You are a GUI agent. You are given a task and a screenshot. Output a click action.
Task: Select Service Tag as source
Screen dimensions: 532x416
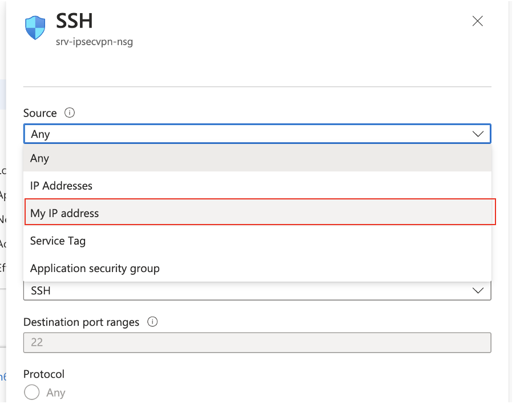[257, 241]
